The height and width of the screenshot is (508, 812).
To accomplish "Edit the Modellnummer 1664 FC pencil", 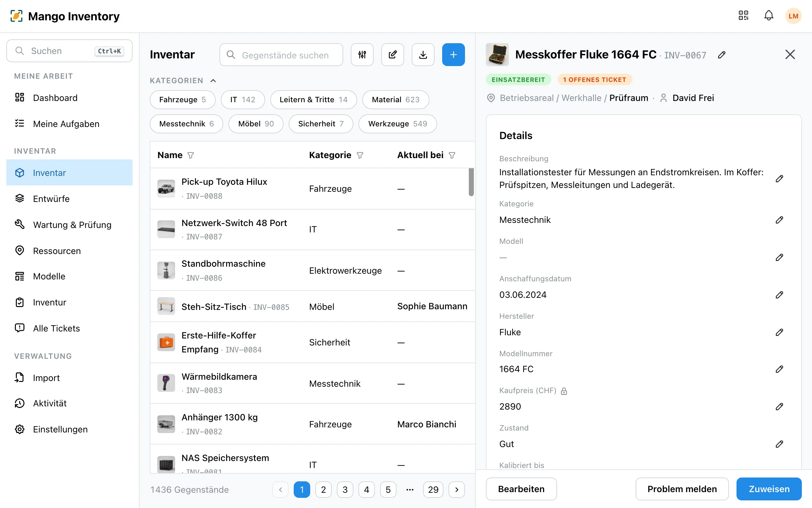I will click(779, 369).
